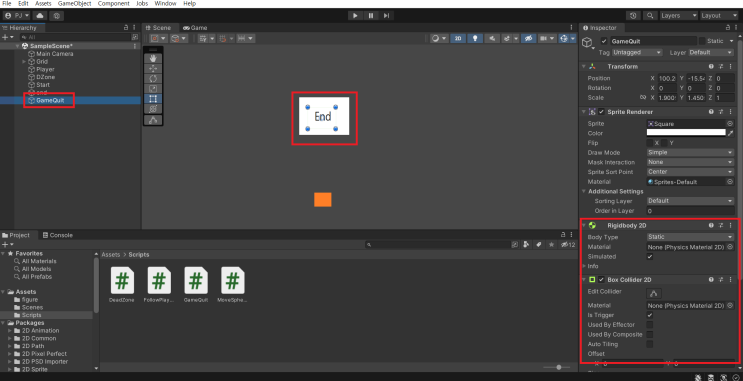Open the Sorting Layer dropdown
Screen dimensions: 743x381
pos(690,201)
